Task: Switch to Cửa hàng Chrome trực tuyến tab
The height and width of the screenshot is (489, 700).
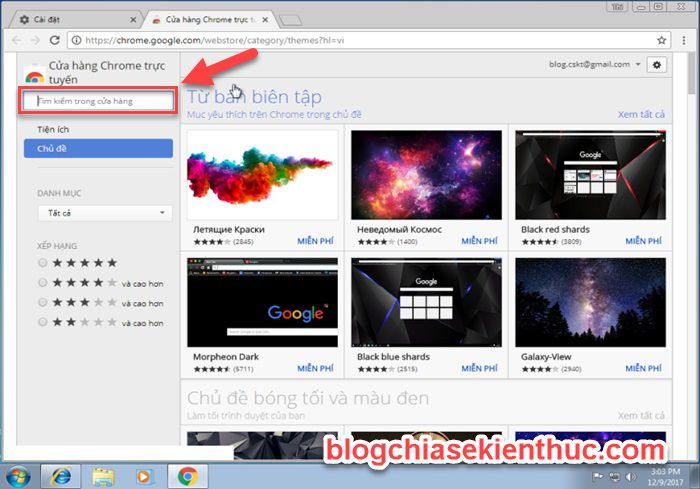Action: (x=209, y=20)
